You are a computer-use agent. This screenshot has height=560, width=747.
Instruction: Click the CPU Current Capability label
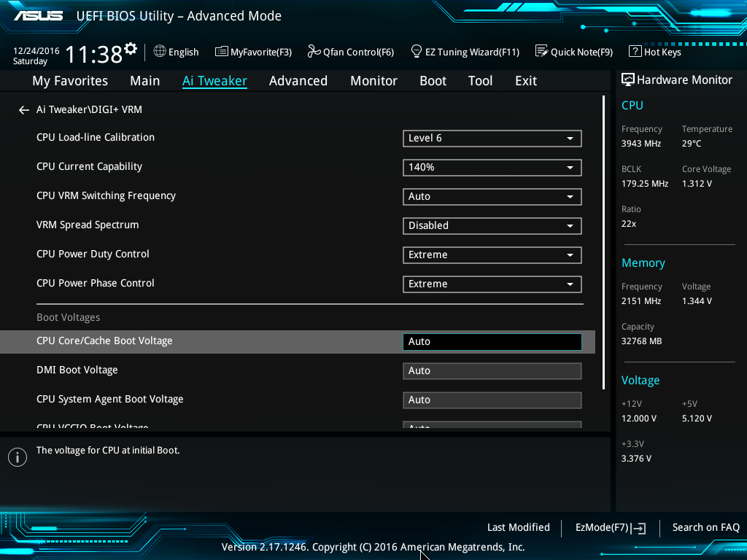pyautogui.click(x=89, y=167)
